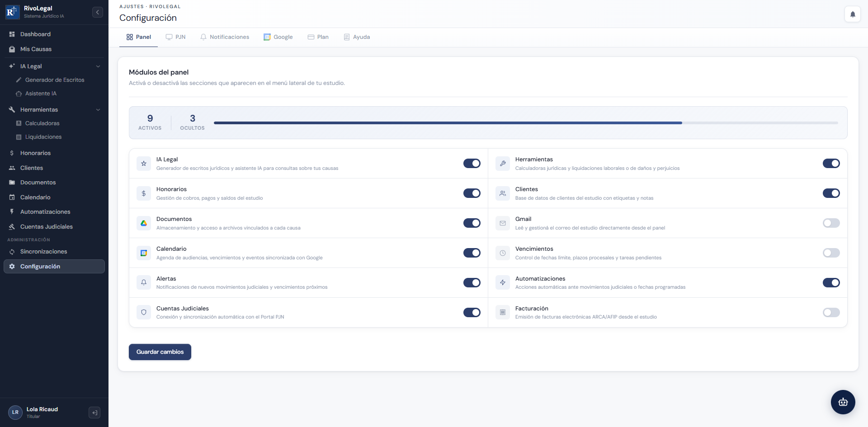Turn off the Automatizaciones module toggle
The image size is (868, 427).
831,283
